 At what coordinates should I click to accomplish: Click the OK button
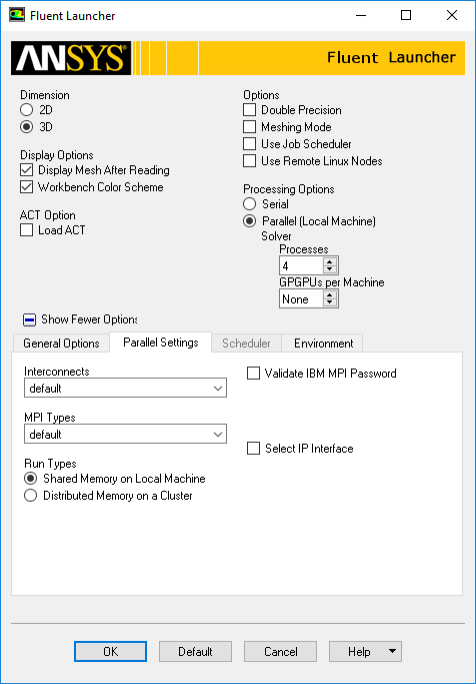(x=110, y=652)
